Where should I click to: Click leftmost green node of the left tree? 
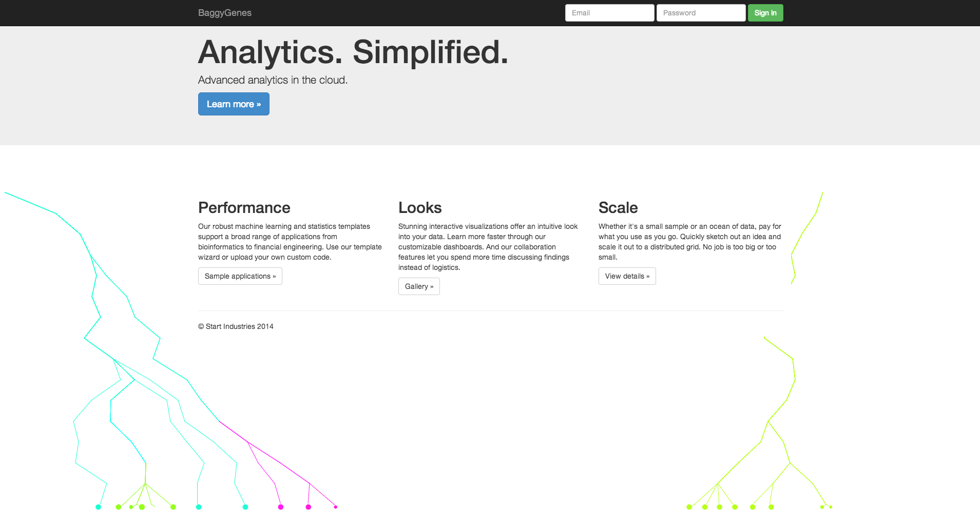click(119, 507)
